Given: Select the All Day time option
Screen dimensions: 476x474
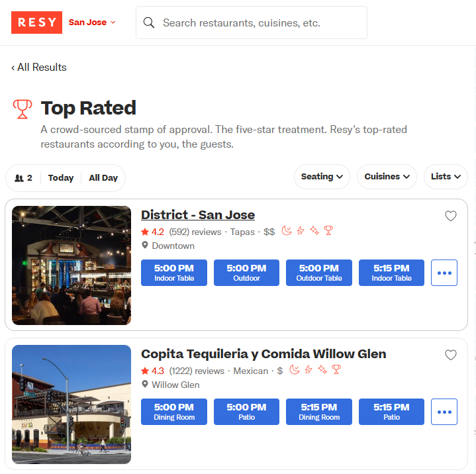Looking at the screenshot, I should 103,178.
